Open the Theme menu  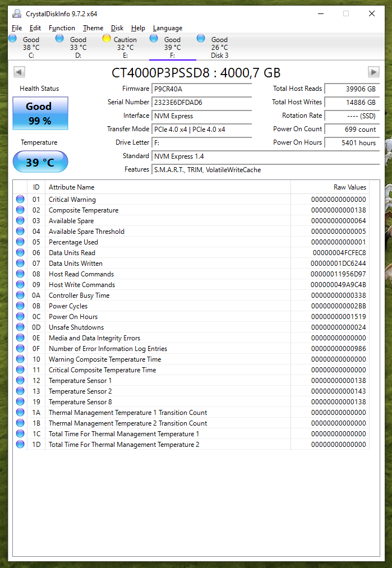93,28
